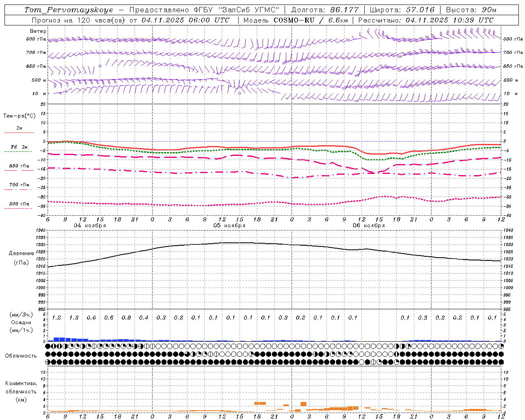Click the 500 гПа temperature legend entry
Screen dimensions: 525x420
pyautogui.click(x=19, y=204)
